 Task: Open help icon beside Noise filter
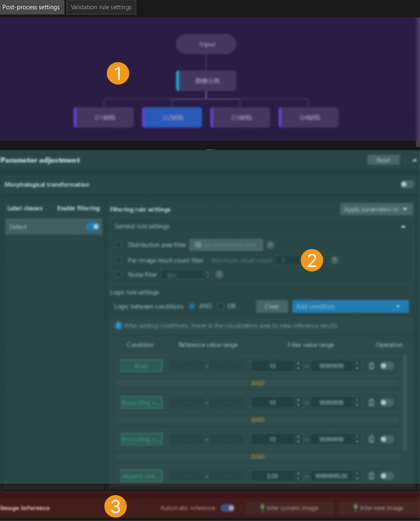pyautogui.click(x=219, y=274)
